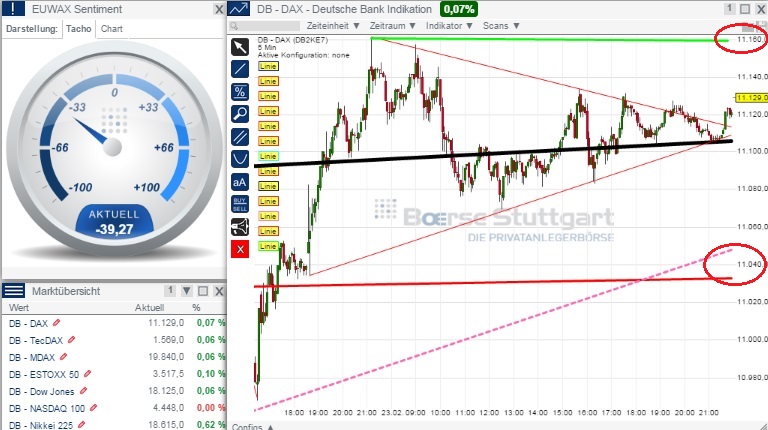Image resolution: width=768 pixels, height=430 pixels.
Task: Click the megaphone alert tool
Action: pos(240,227)
